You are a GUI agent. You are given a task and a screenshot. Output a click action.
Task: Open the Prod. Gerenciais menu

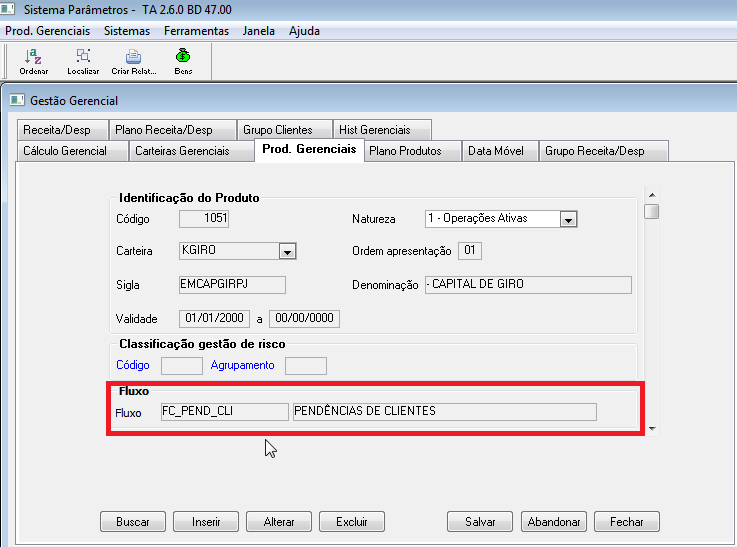(x=47, y=31)
